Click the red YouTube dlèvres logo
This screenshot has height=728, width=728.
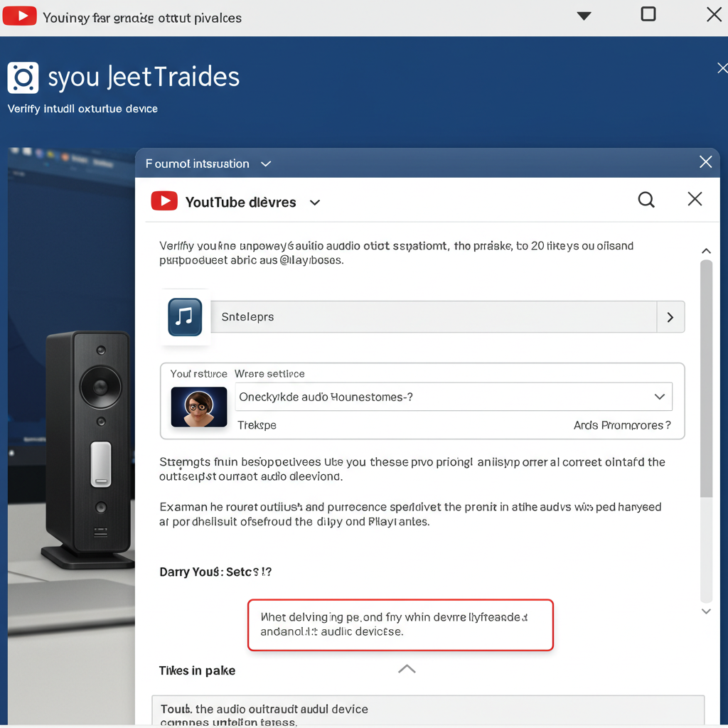click(164, 201)
